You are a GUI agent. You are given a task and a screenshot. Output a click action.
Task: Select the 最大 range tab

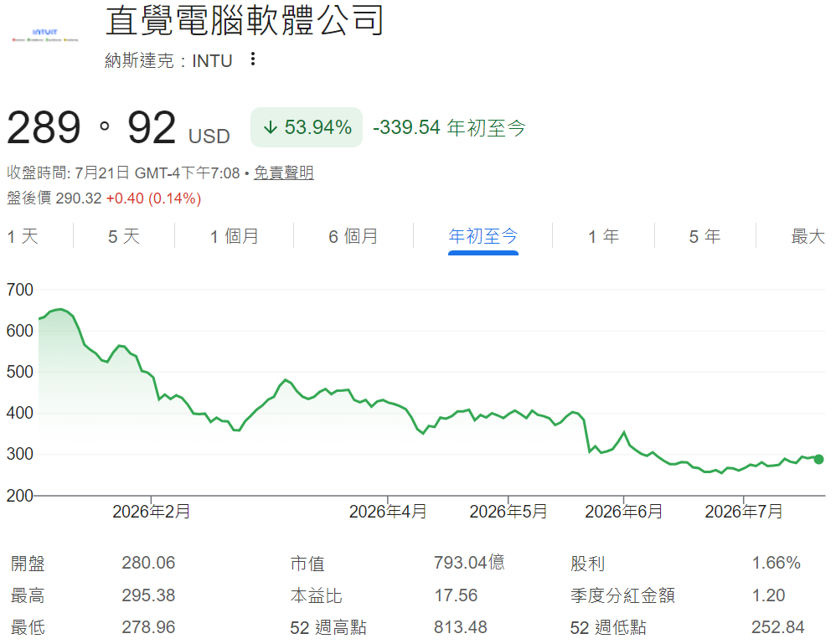pos(808,236)
